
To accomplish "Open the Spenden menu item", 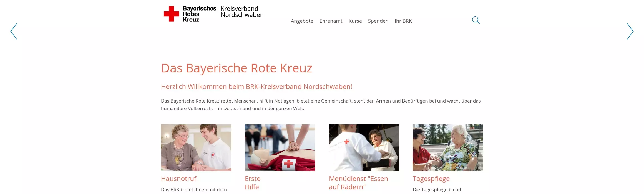I will coord(378,21).
